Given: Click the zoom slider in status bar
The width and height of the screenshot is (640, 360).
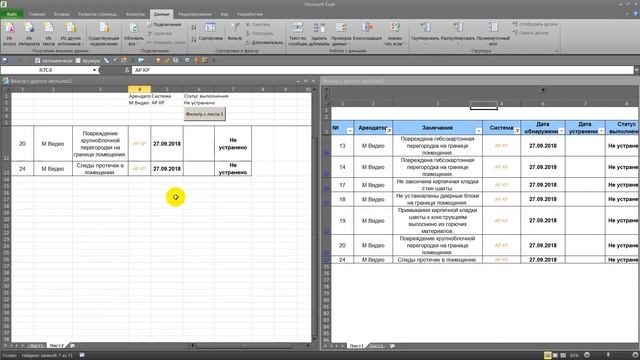Looking at the screenshot, I should pos(608,356).
